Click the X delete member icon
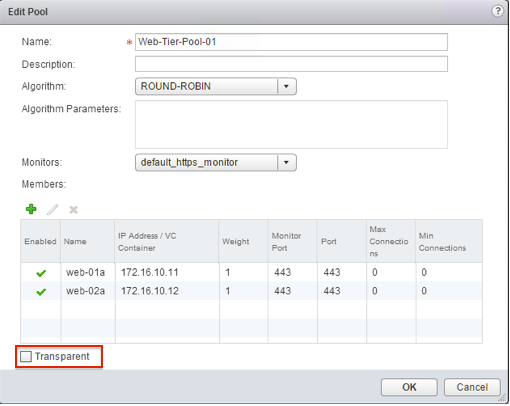The height and width of the screenshot is (406, 510). pos(73,210)
